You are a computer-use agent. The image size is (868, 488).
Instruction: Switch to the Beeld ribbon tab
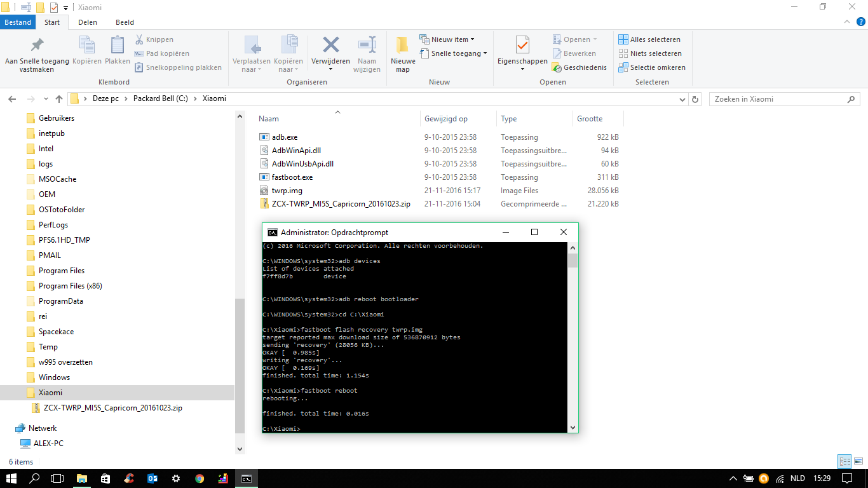click(125, 22)
